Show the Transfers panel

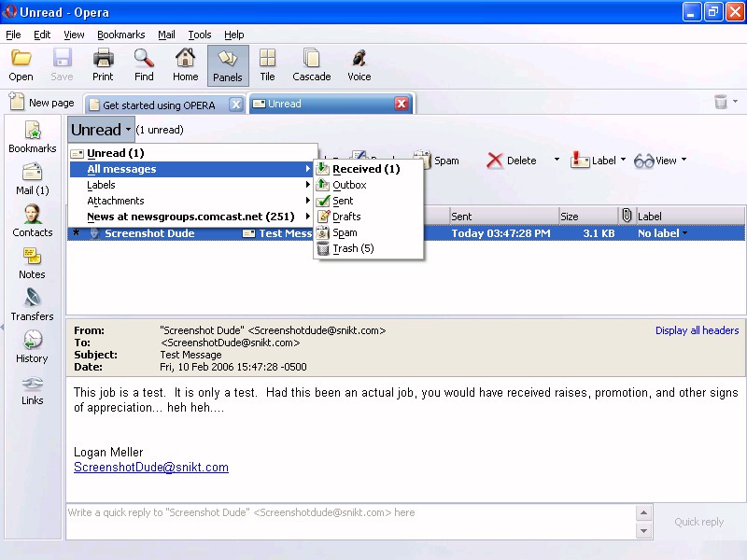point(32,304)
